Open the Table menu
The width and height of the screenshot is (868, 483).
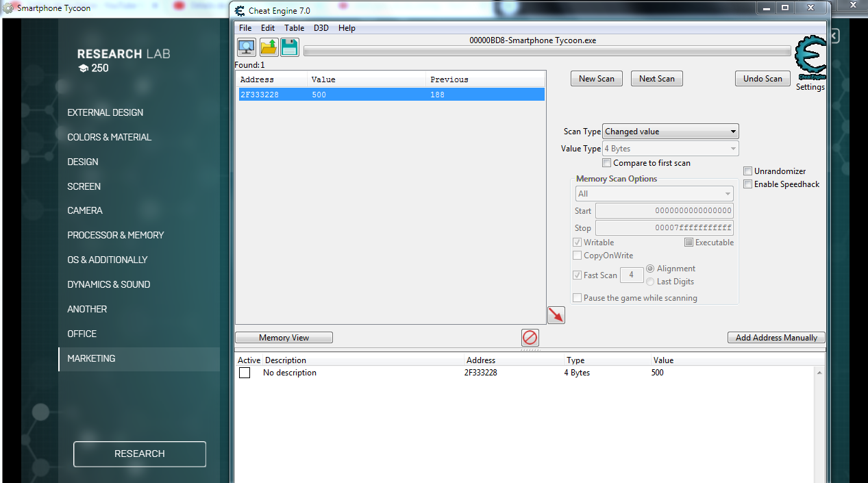[x=295, y=28]
